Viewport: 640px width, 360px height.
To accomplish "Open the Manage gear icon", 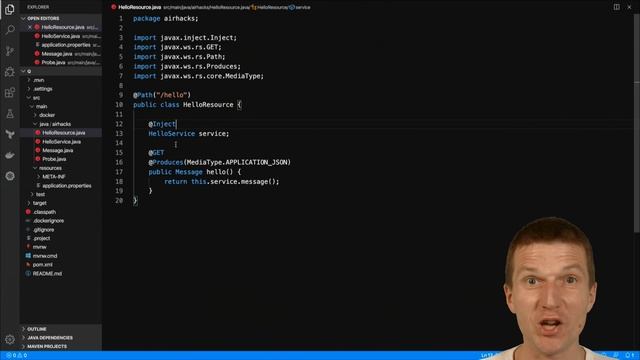I will (x=10, y=339).
